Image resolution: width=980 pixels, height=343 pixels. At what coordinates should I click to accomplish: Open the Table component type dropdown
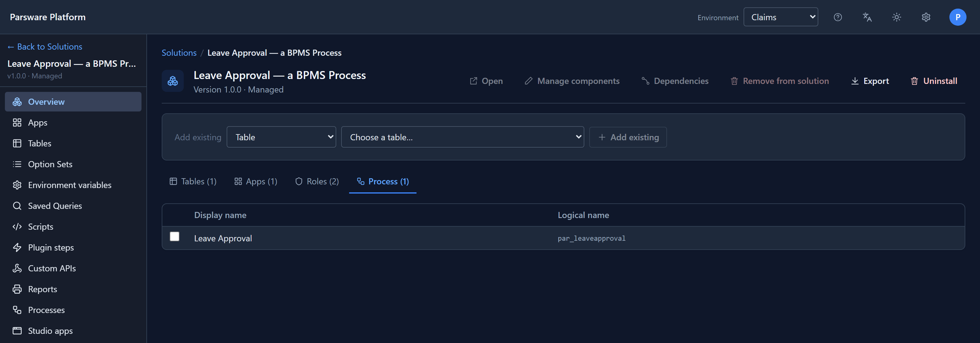(x=281, y=137)
